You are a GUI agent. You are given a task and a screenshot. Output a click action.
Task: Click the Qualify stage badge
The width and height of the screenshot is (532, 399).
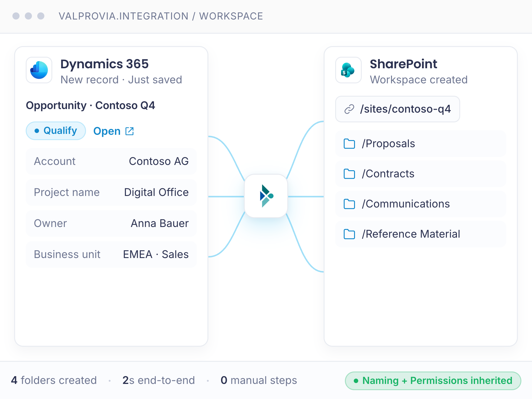[x=56, y=131]
